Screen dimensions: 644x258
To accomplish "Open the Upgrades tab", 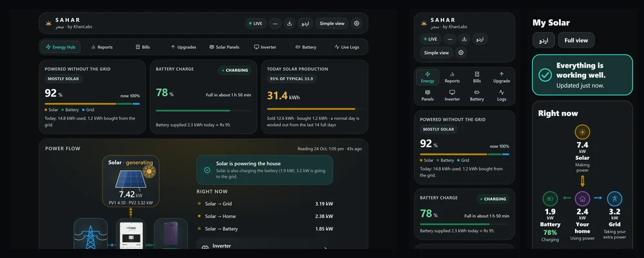I will click(183, 47).
